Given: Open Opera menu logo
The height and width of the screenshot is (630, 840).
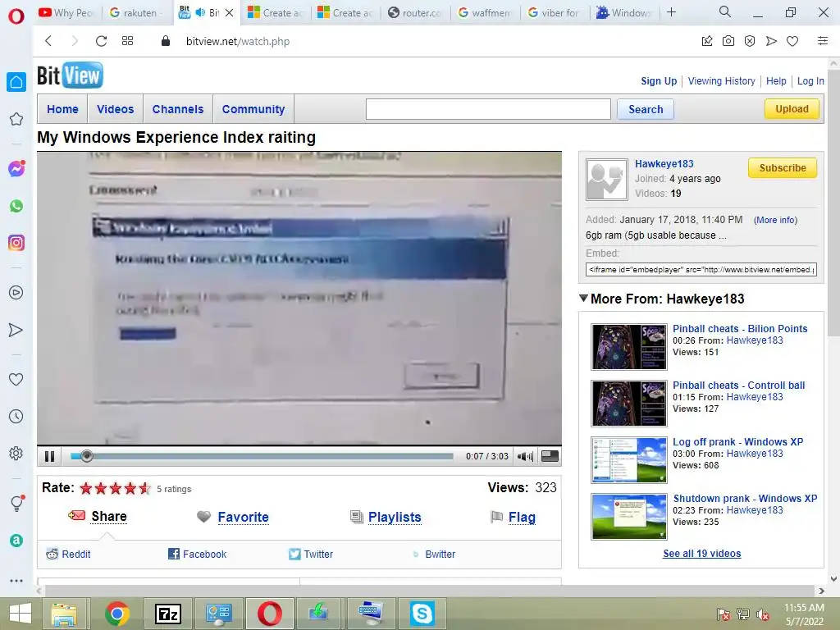Looking at the screenshot, I should [x=16, y=16].
